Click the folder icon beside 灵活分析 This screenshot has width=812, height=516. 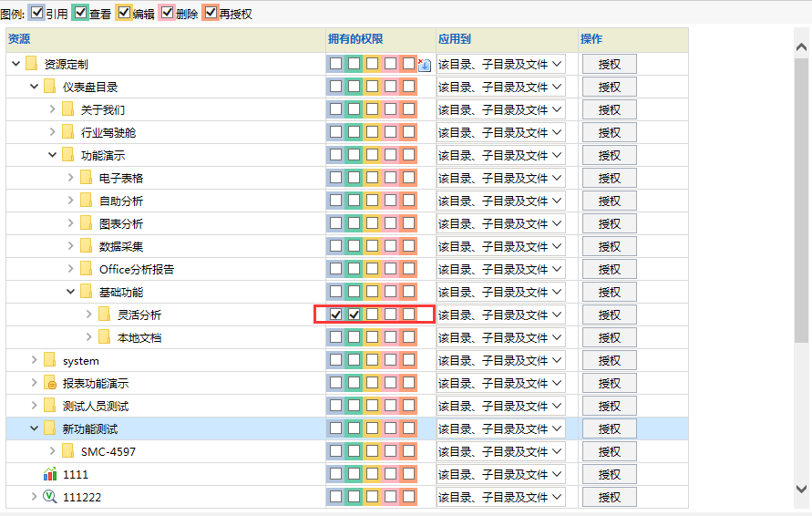104,315
